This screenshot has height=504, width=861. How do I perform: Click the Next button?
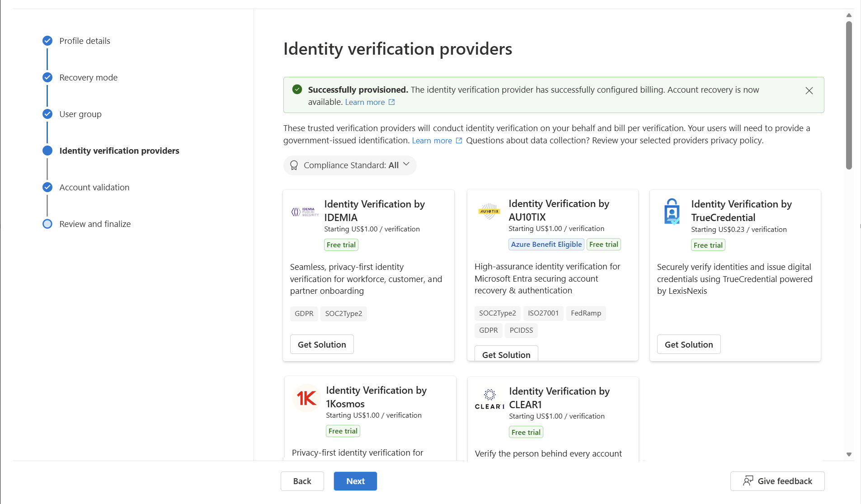(356, 481)
